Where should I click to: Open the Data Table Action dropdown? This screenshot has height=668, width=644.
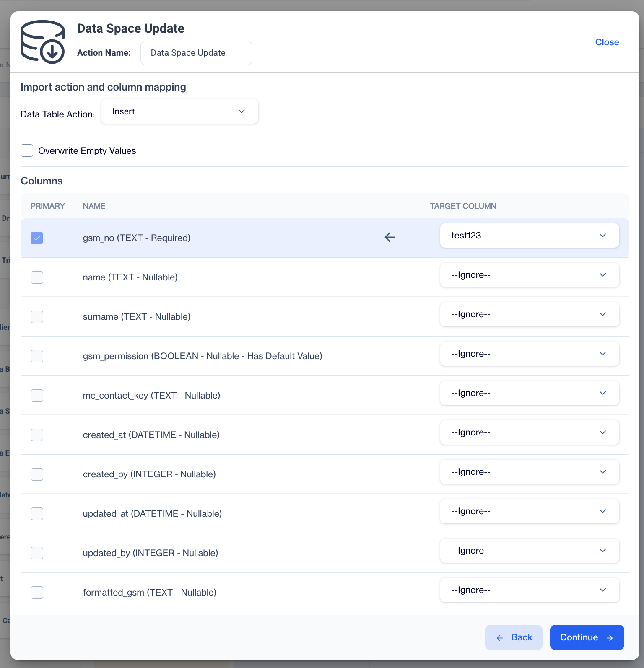179,111
